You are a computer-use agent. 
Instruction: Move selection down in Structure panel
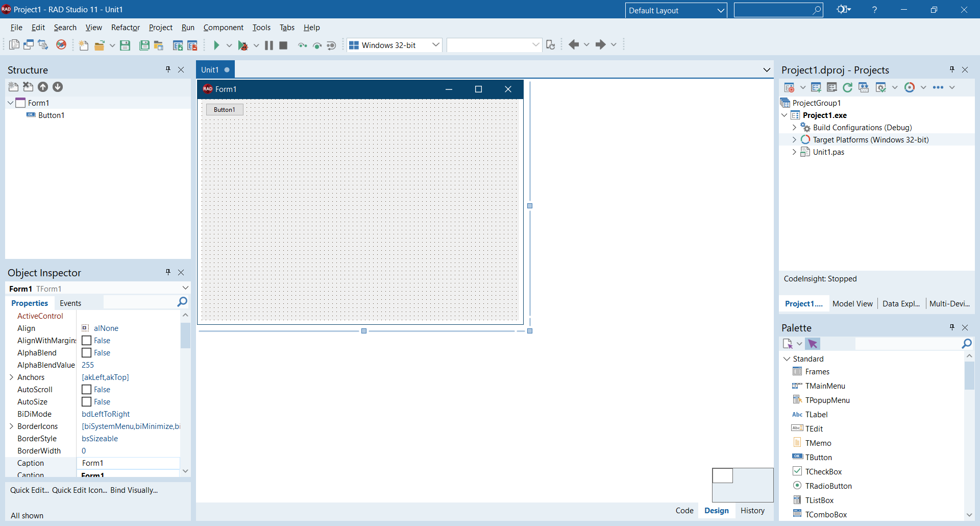(x=58, y=87)
